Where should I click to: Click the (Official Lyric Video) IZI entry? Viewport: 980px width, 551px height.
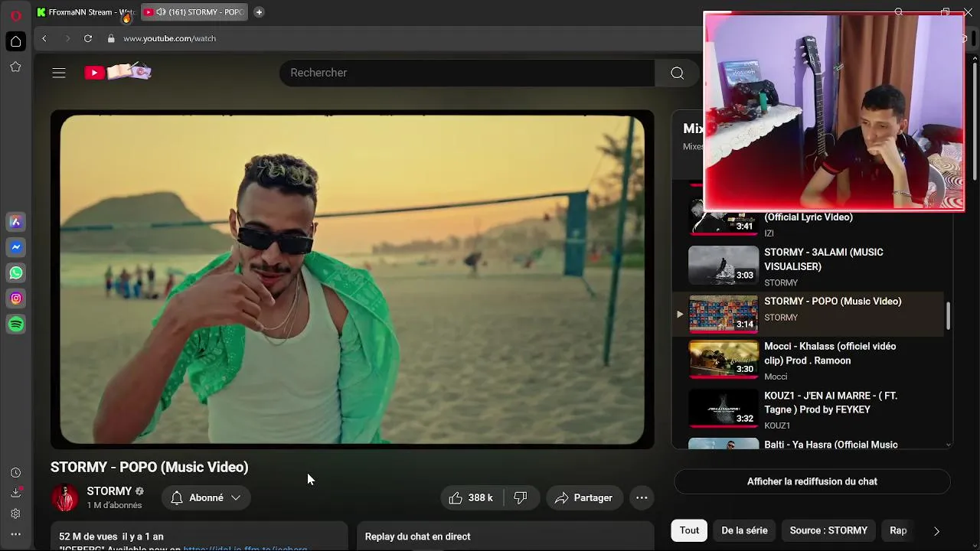pyautogui.click(x=808, y=217)
